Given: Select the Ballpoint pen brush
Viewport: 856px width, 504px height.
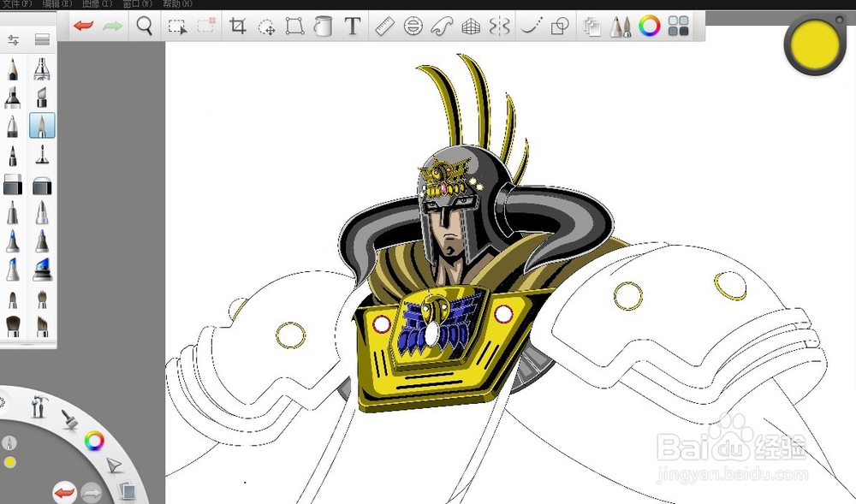Looking at the screenshot, I should [13, 126].
